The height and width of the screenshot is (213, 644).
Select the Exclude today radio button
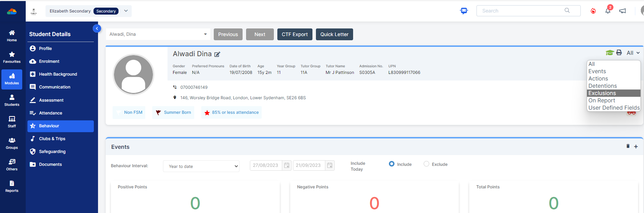(426, 164)
